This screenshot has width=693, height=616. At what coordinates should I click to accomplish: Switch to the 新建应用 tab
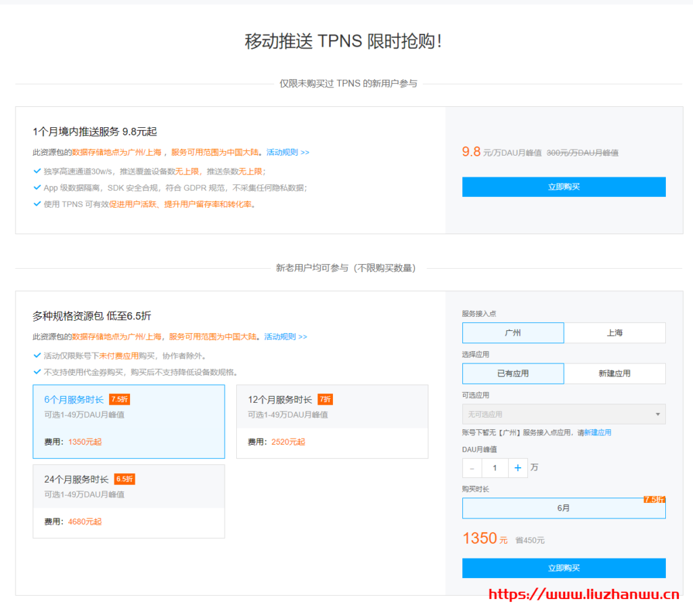614,373
